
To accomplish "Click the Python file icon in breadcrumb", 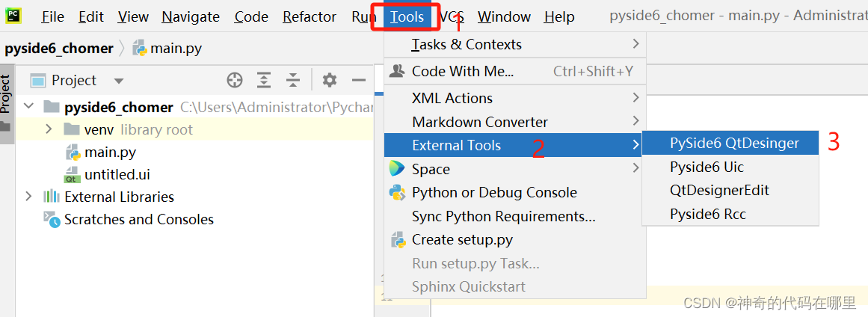I will (140, 48).
